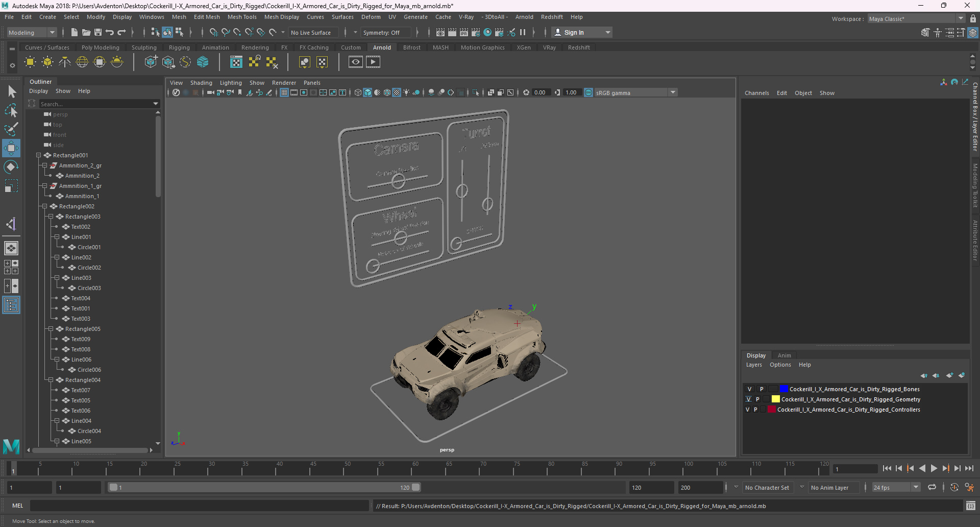
Task: Click No Character Set button
Action: pos(767,488)
